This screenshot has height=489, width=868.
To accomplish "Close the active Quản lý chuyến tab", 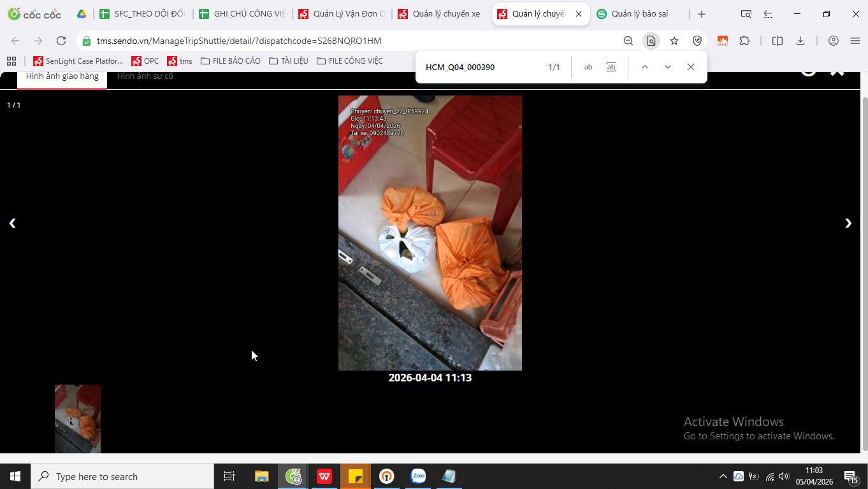I will pyautogui.click(x=579, y=14).
